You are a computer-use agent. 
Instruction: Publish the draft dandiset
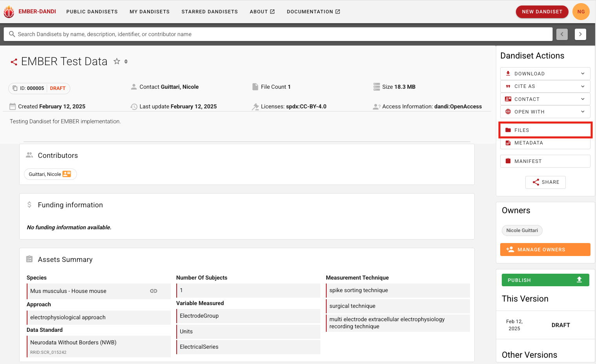545,280
